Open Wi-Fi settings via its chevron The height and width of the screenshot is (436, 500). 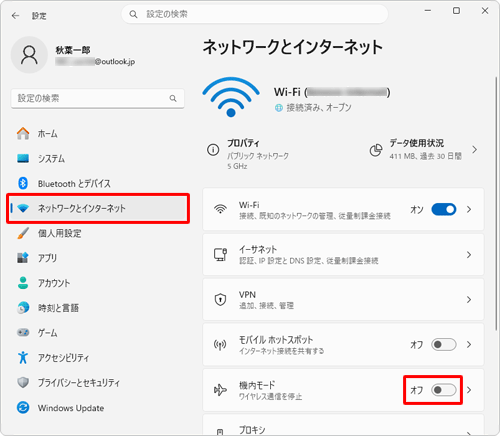pyautogui.click(x=469, y=209)
